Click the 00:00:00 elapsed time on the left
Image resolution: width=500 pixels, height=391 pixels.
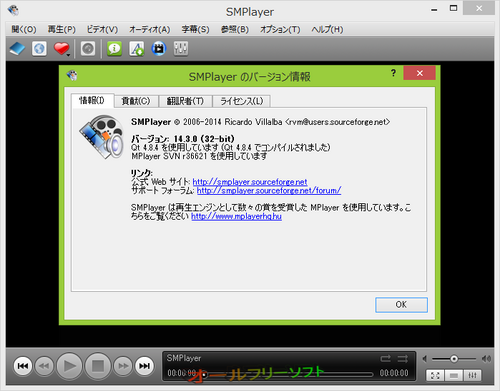point(182,373)
